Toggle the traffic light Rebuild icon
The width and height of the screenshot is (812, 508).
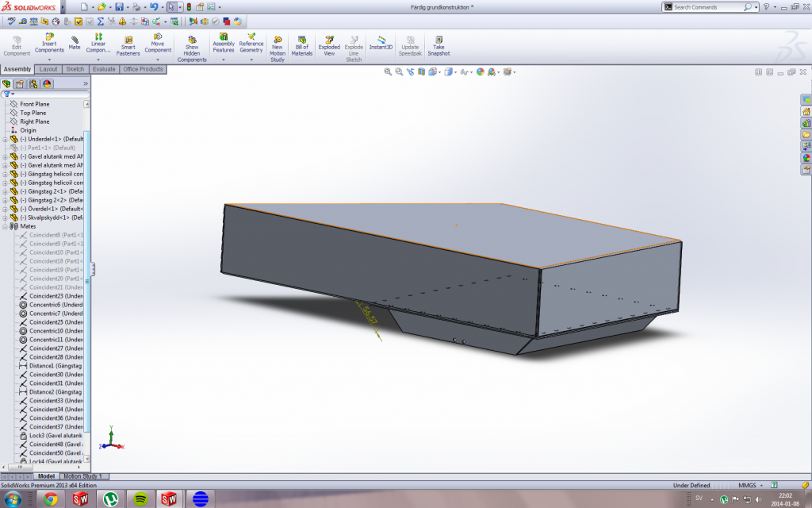189,7
